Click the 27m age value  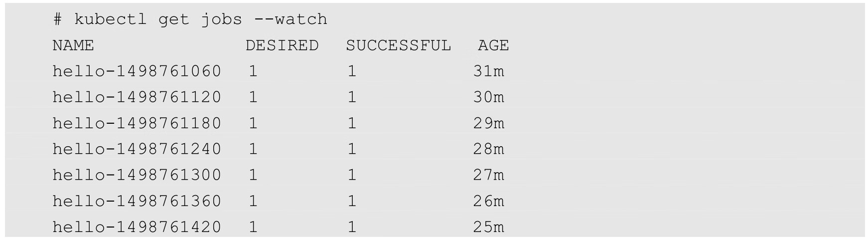(x=488, y=175)
